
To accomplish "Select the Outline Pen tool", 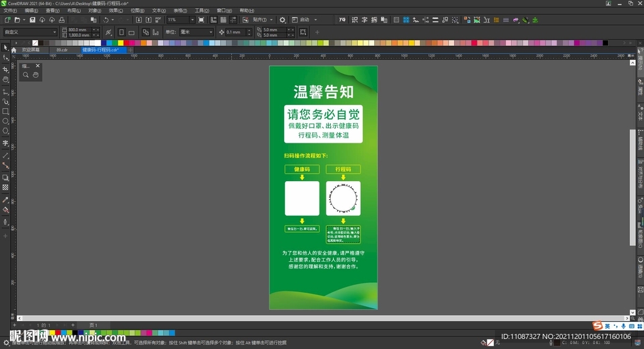I will tap(5, 222).
